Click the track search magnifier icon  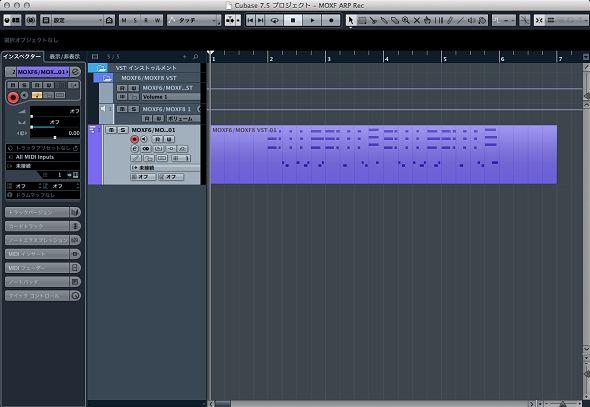point(195,57)
